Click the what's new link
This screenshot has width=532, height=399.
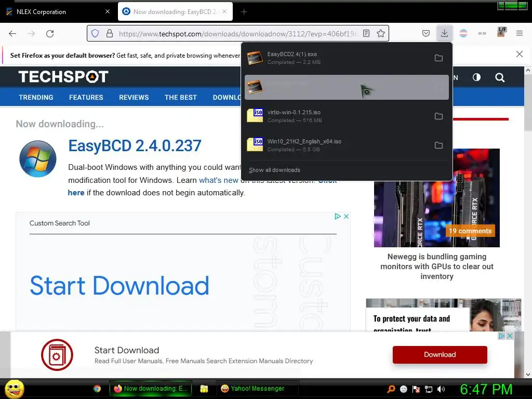point(219,180)
